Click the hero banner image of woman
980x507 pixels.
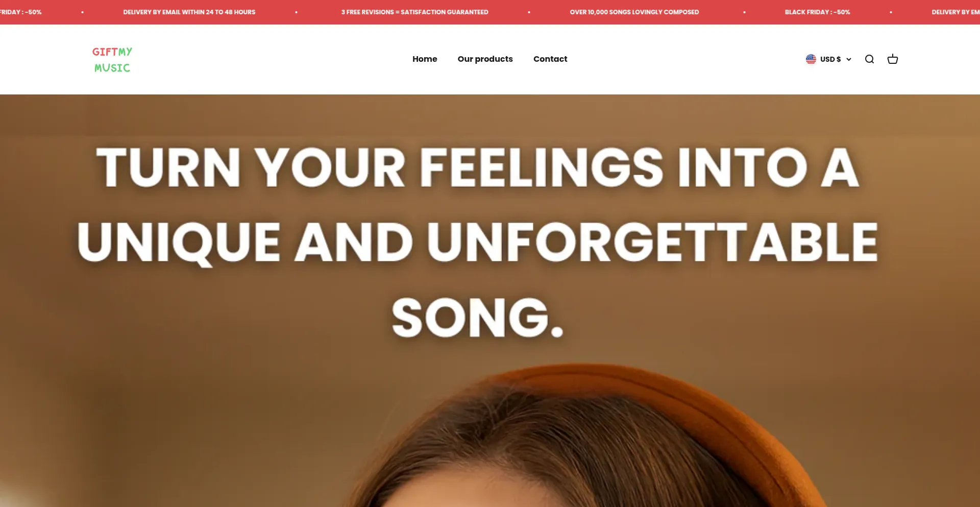click(490, 301)
